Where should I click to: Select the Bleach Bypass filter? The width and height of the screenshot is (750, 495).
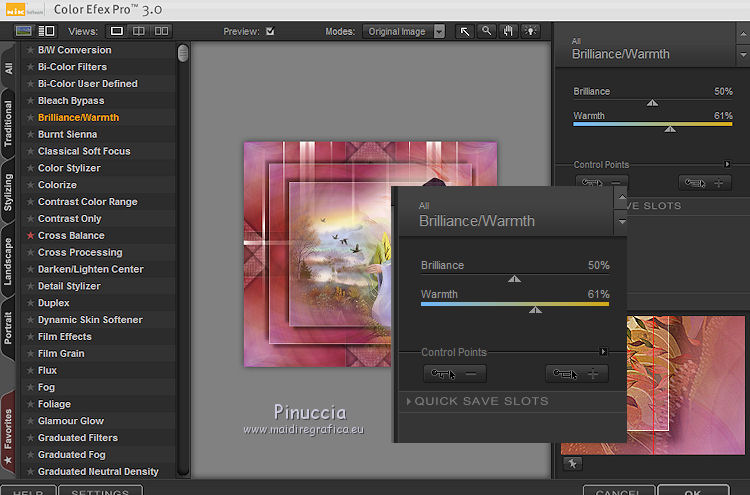[x=71, y=100]
